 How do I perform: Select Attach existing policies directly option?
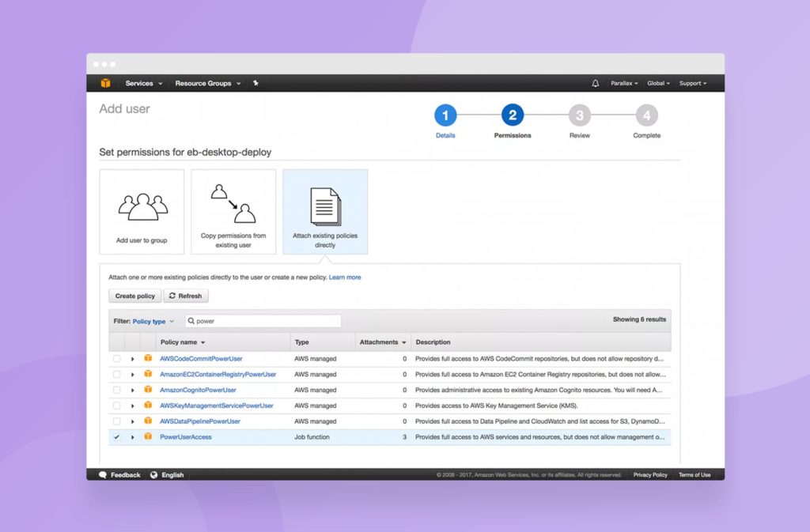pyautogui.click(x=325, y=212)
